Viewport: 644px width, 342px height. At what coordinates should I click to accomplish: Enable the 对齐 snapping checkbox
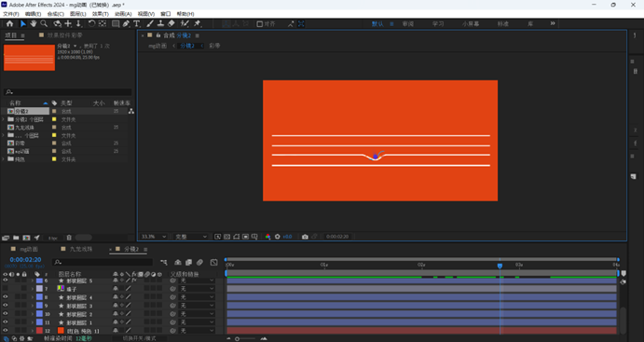260,24
